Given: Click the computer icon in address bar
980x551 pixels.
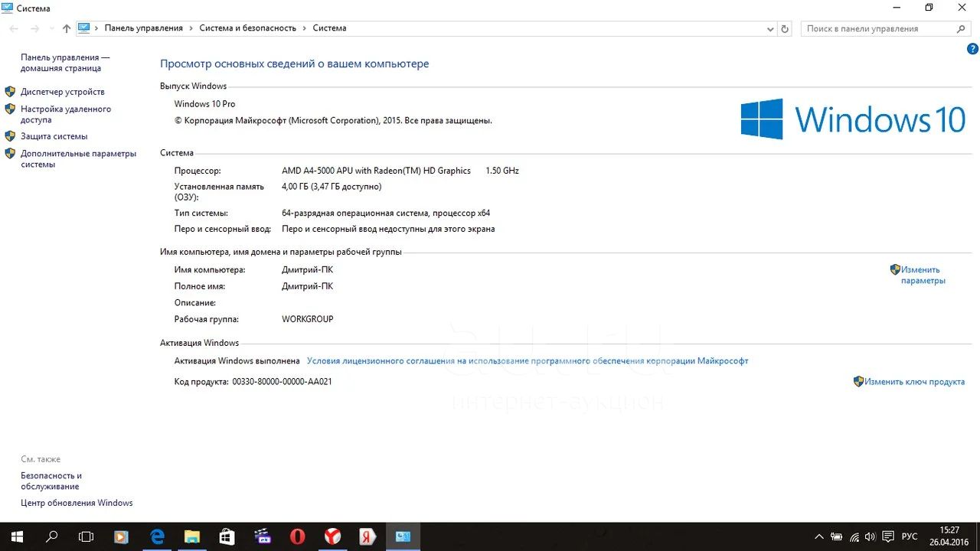Looking at the screenshot, I should [x=84, y=28].
